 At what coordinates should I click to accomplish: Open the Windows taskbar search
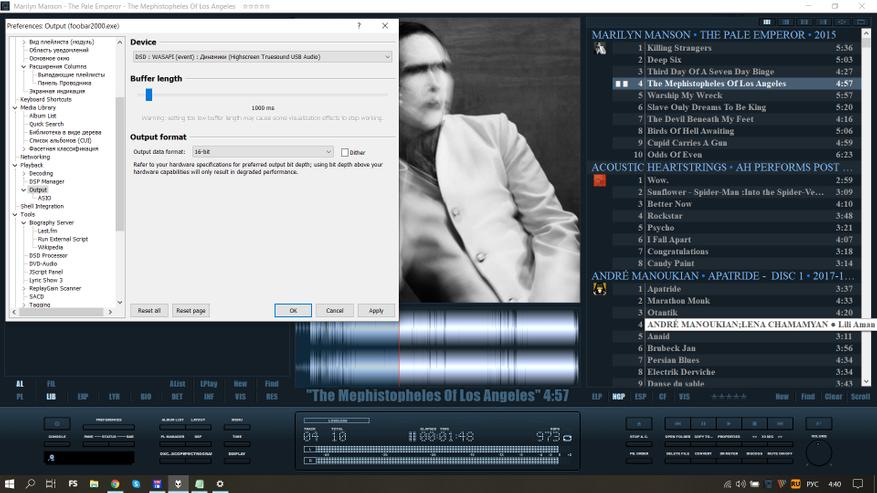coord(30,483)
